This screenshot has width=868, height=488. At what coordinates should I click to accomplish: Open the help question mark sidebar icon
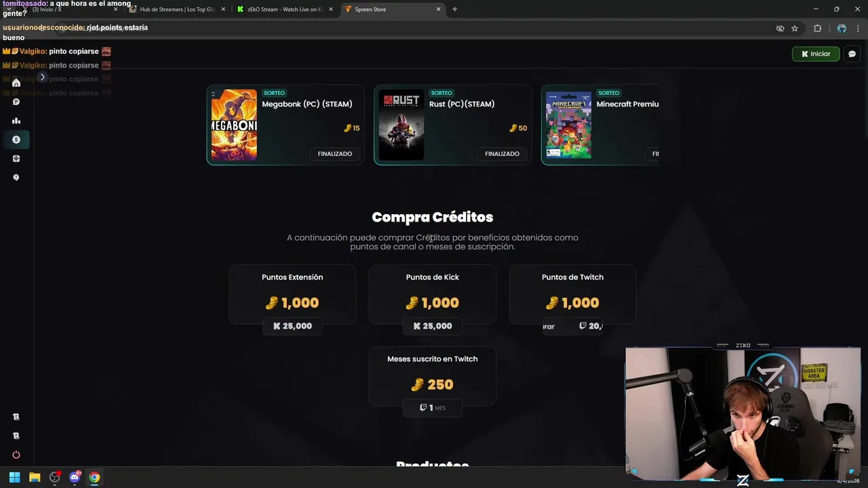16,178
